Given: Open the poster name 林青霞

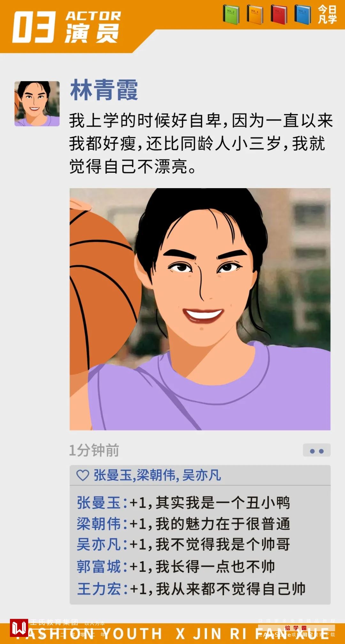Looking at the screenshot, I should pos(104,90).
